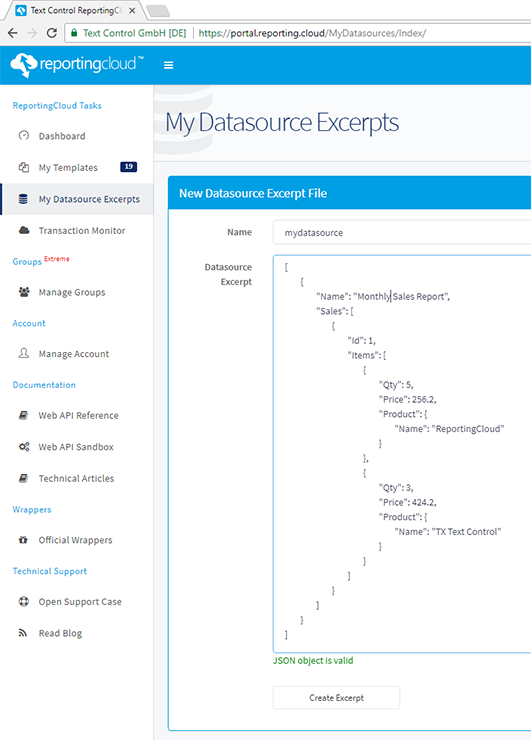Open the My Templates menu item
The height and width of the screenshot is (740, 531).
[x=68, y=168]
